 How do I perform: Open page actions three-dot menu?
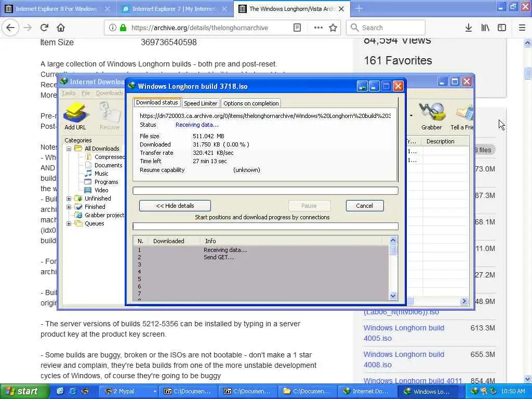tap(318, 28)
